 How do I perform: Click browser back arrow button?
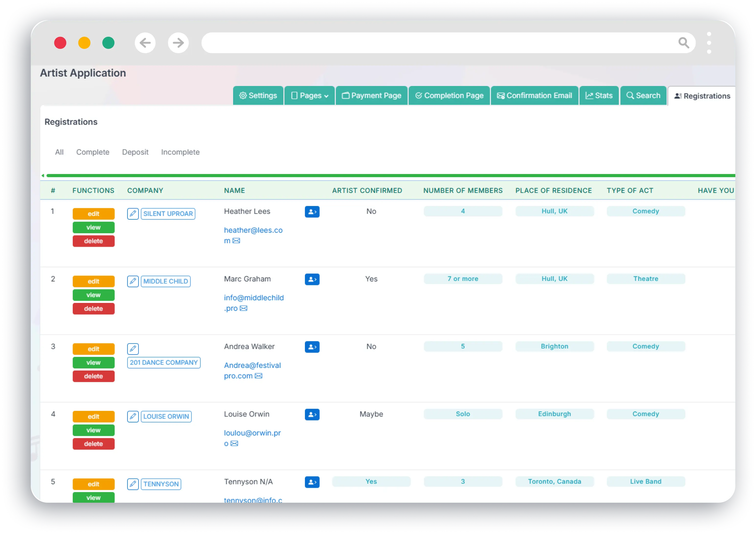tap(145, 43)
